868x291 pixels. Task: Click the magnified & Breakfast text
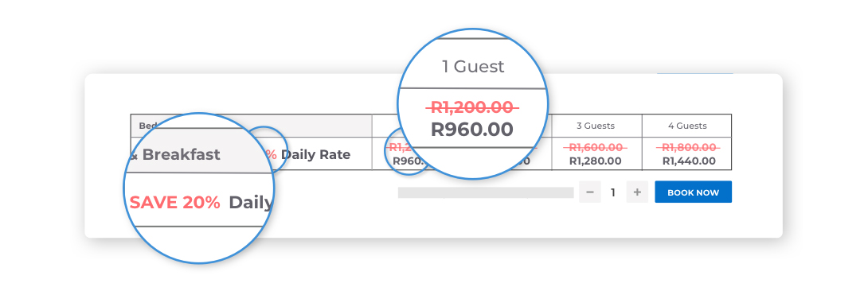[x=175, y=154]
